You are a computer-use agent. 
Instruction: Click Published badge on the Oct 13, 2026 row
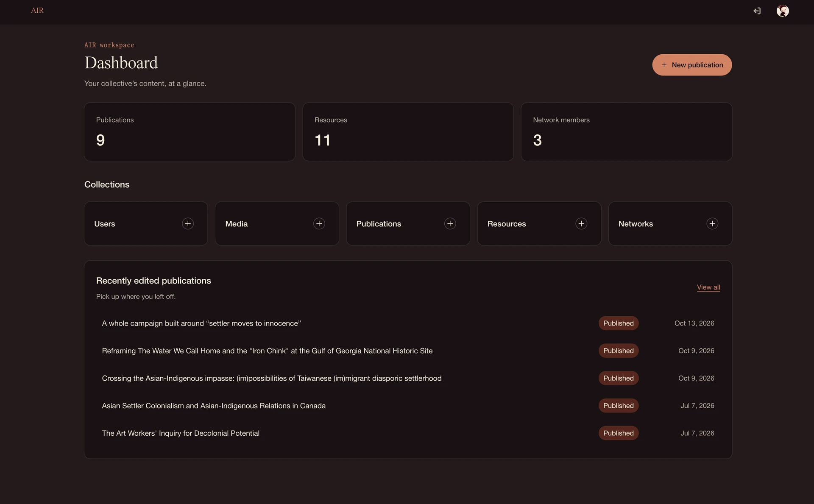(619, 323)
